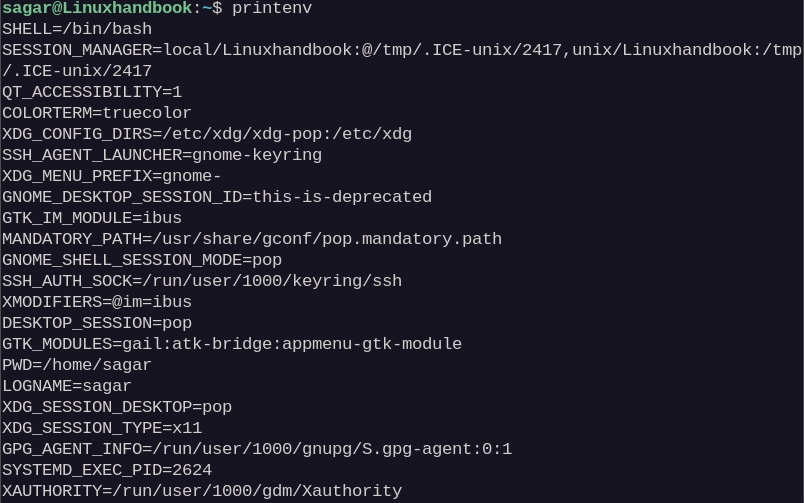Click the SSH_AUTH_SOCK line
This screenshot has width=804, height=503.
pyautogui.click(x=202, y=281)
